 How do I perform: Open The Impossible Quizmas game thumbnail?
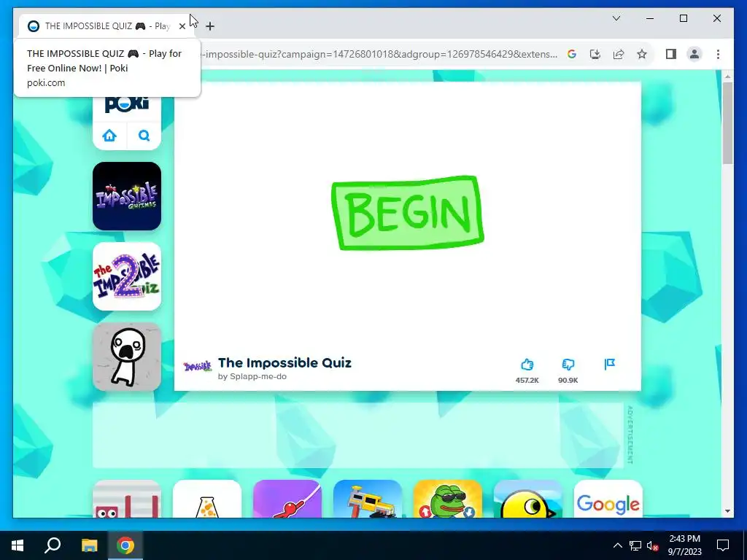tap(127, 196)
